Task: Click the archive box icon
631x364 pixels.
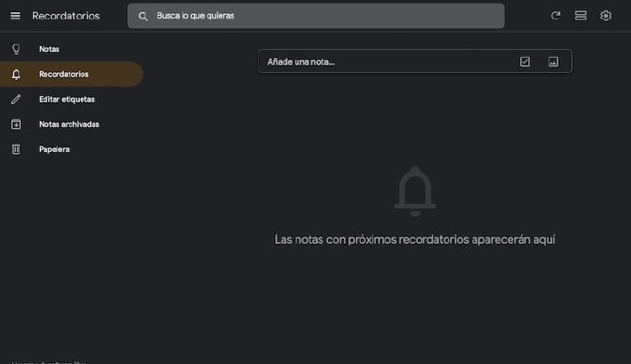Action: click(15, 124)
